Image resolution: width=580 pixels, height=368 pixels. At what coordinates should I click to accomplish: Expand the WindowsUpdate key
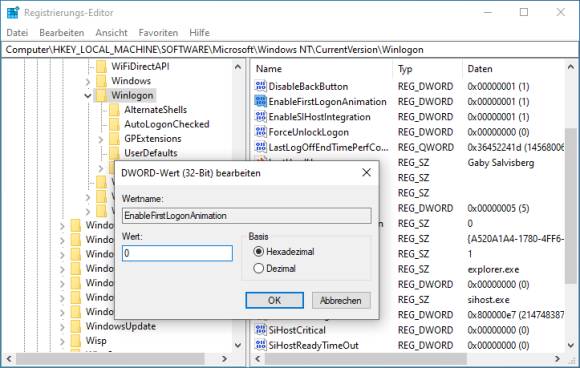pyautogui.click(x=62, y=327)
